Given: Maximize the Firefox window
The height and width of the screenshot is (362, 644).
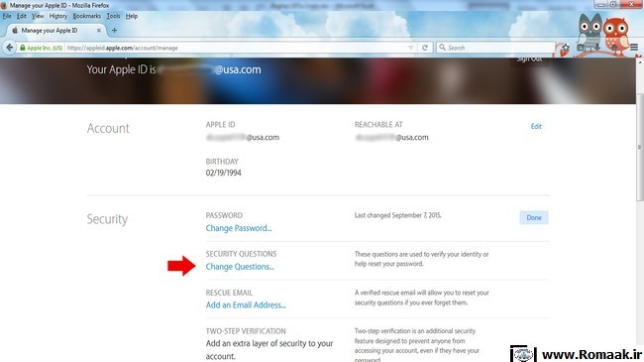Looking at the screenshot, I should pos(614,5).
